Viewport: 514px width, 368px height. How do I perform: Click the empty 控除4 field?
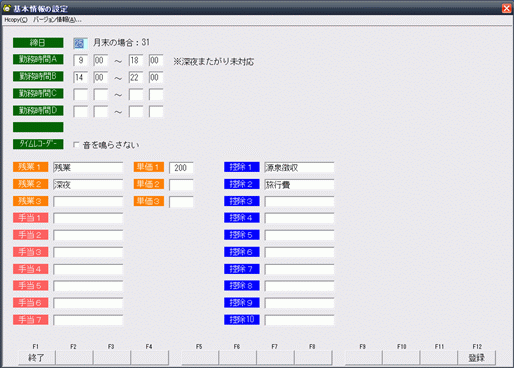pos(299,218)
